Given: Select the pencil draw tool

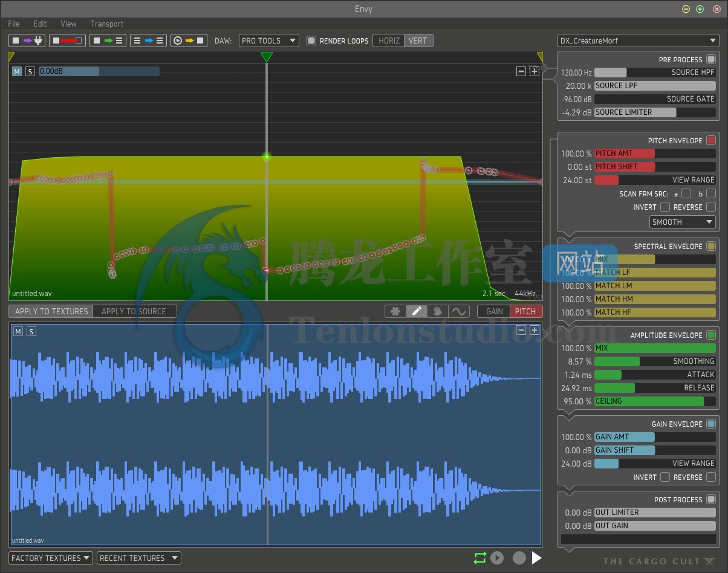Looking at the screenshot, I should (x=416, y=311).
